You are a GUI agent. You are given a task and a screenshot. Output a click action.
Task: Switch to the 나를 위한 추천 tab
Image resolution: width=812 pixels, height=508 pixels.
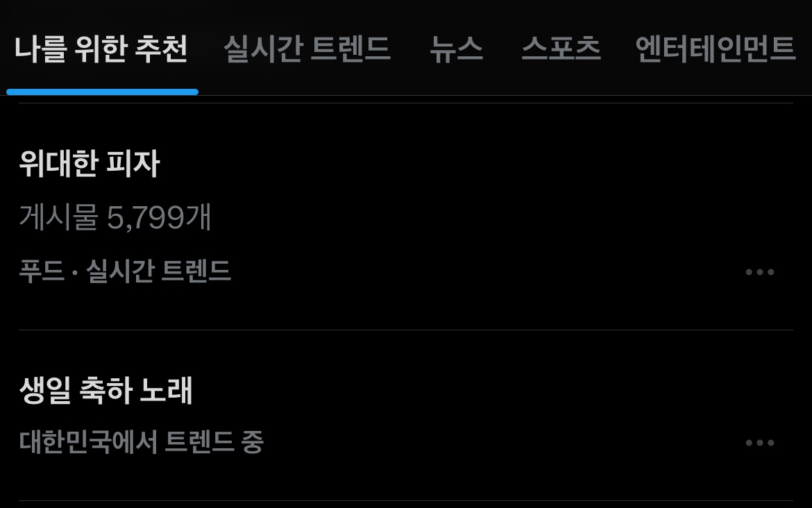(101, 49)
